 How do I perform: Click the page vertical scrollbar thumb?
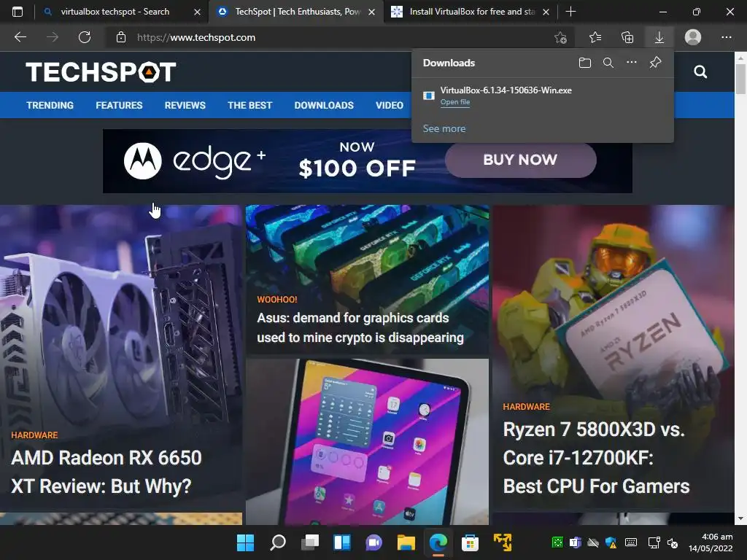click(741, 79)
